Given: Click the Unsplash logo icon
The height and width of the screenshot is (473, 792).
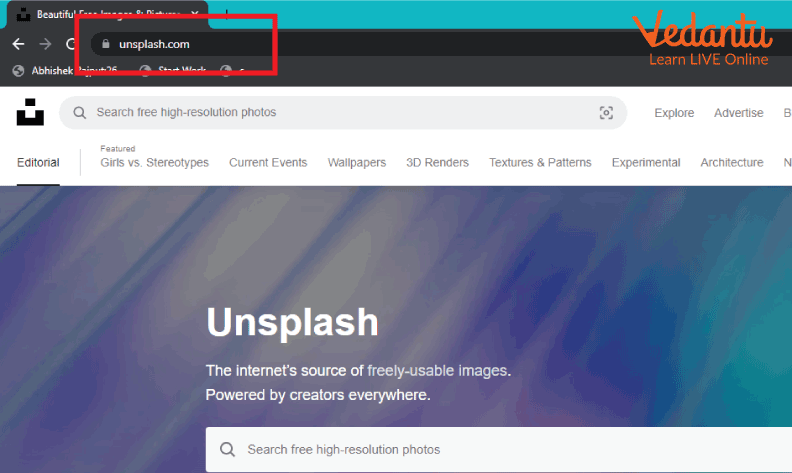Looking at the screenshot, I should click(30, 113).
